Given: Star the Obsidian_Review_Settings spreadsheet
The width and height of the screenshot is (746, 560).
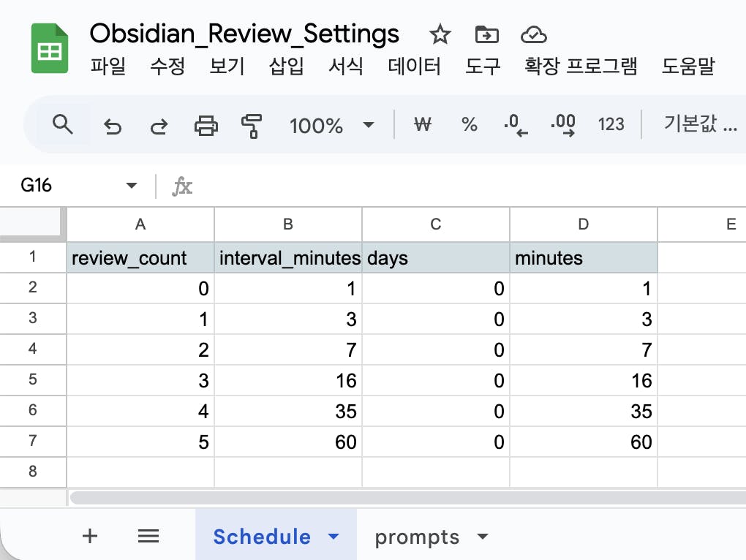Looking at the screenshot, I should click(x=439, y=34).
